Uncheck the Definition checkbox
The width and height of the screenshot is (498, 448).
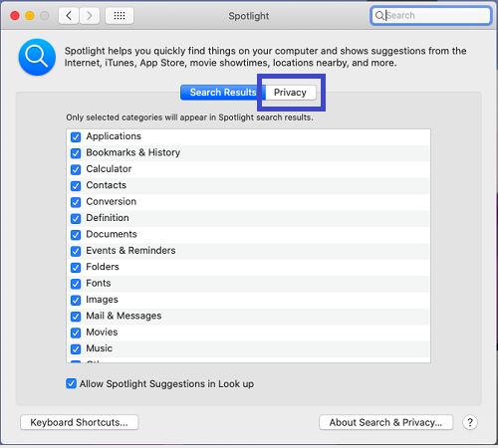[x=76, y=218]
